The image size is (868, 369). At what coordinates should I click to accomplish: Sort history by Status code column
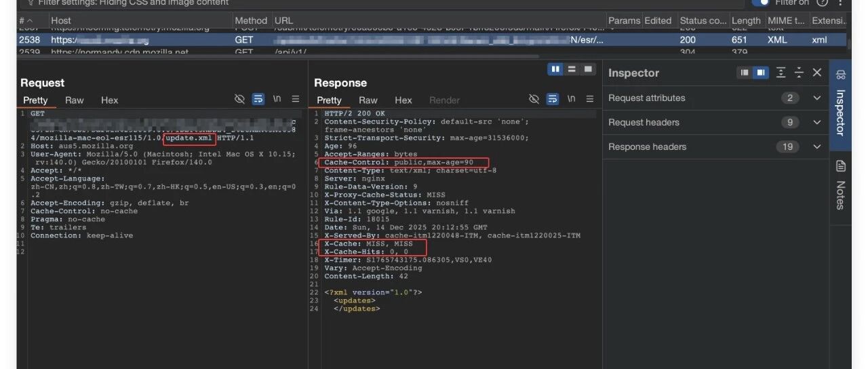[x=703, y=20]
